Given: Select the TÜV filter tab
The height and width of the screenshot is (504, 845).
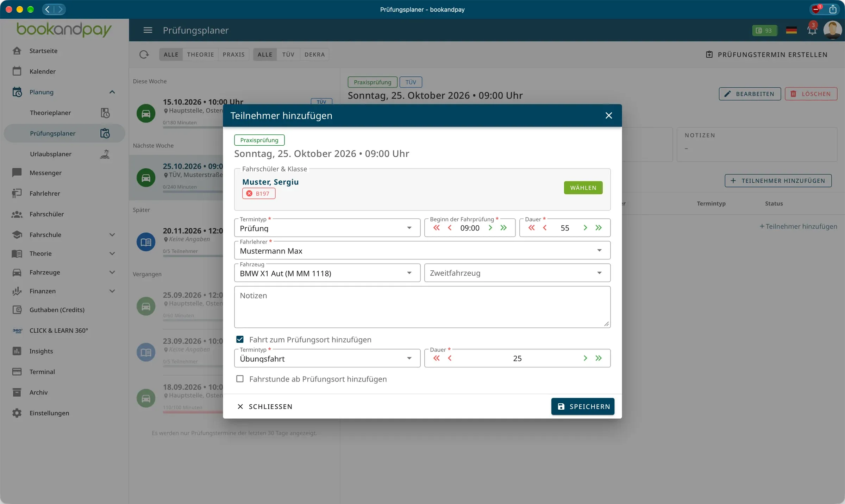Looking at the screenshot, I should point(288,55).
